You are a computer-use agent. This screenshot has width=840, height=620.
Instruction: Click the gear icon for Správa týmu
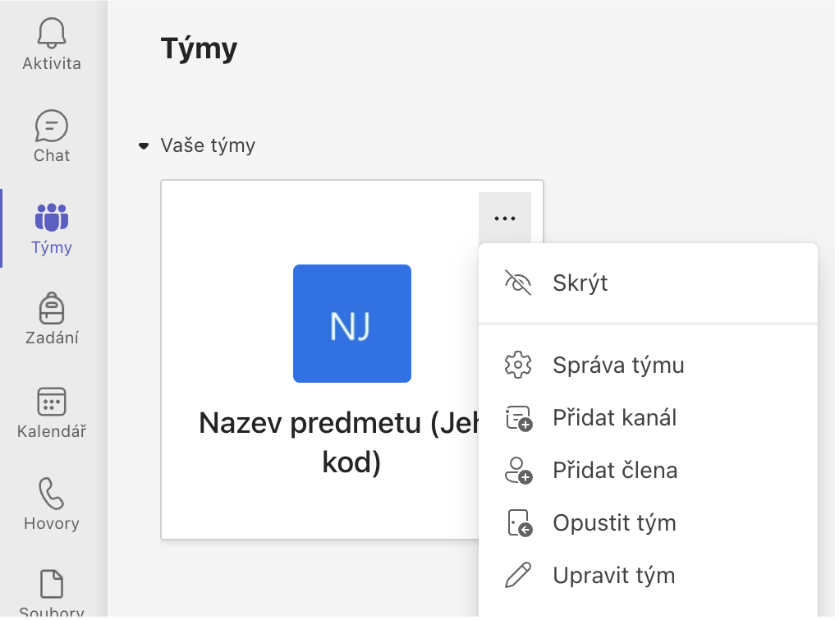518,365
